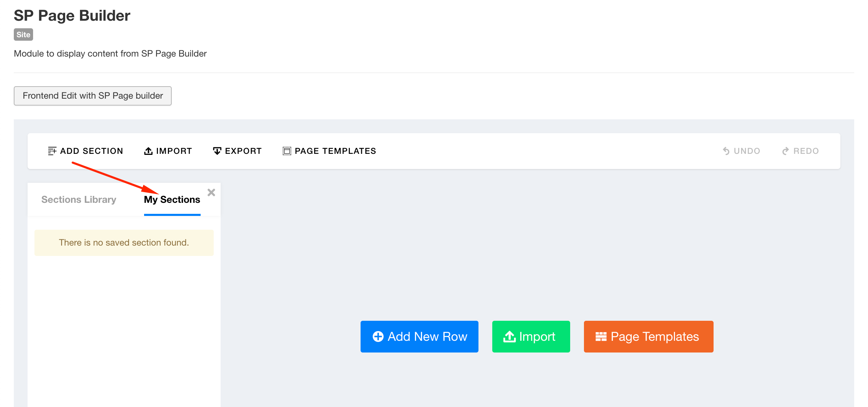Image resolution: width=868 pixels, height=407 pixels.
Task: Select the My Sections tab
Action: tap(172, 199)
